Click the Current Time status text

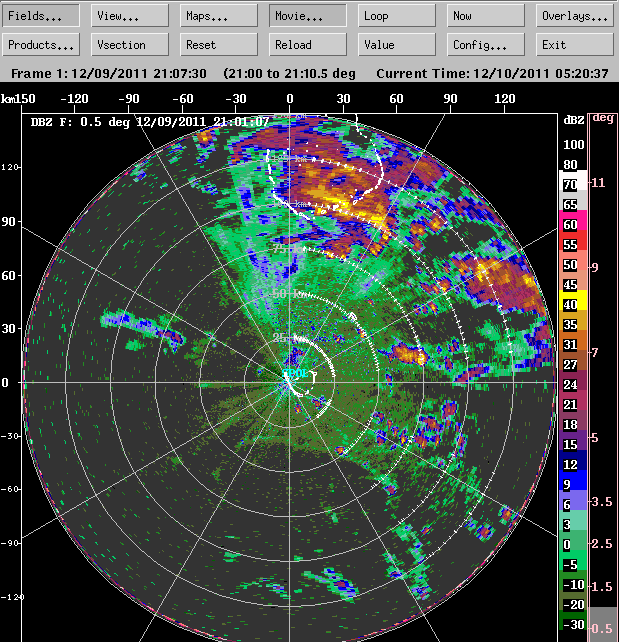coord(492,73)
